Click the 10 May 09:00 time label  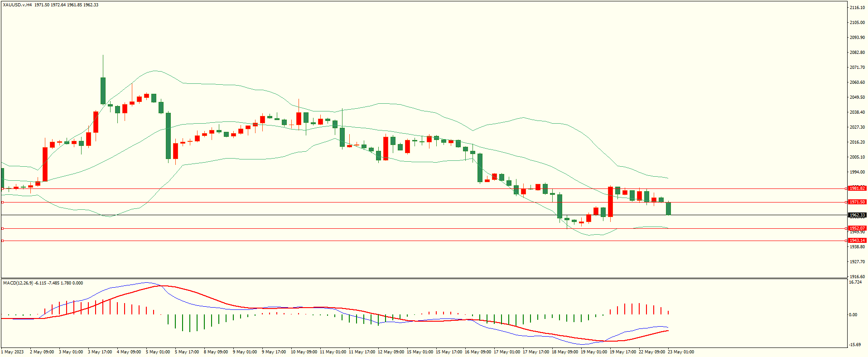304,352
